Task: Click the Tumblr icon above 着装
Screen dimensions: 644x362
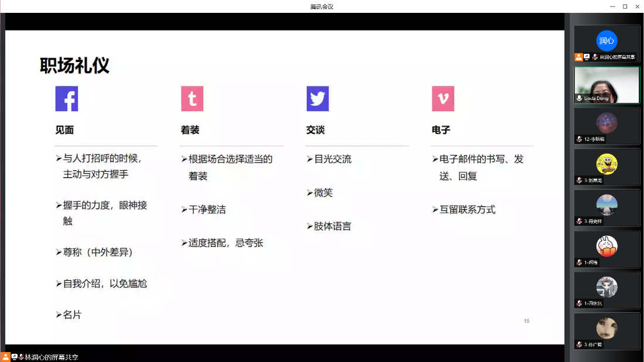Action: coord(192,98)
